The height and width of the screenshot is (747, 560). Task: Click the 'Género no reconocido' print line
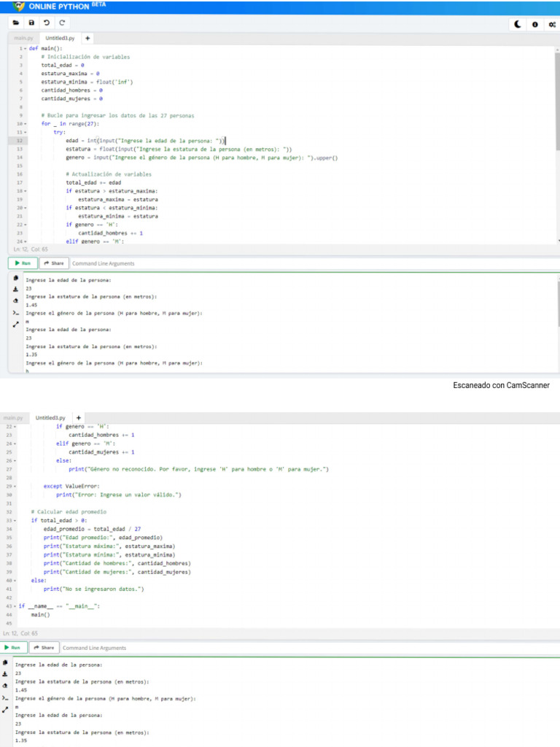click(x=198, y=469)
